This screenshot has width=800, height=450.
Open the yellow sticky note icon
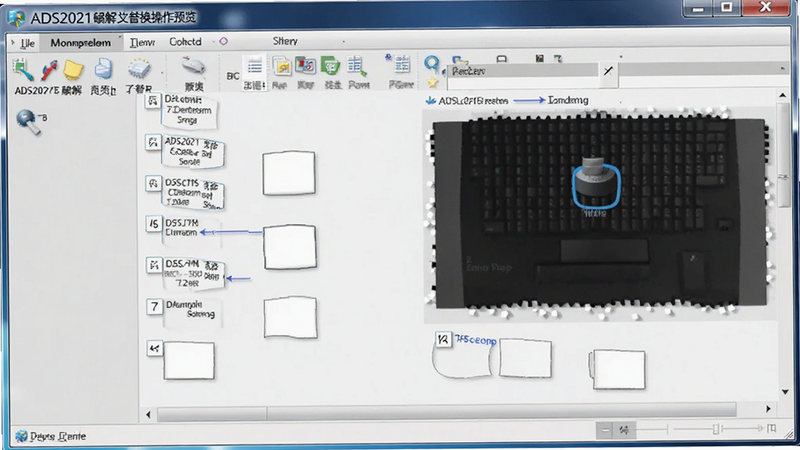[x=73, y=70]
